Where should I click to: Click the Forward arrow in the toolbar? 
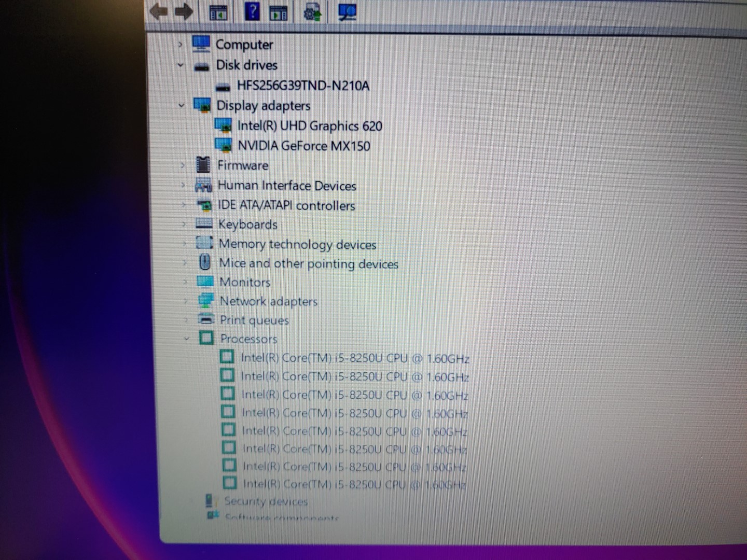coord(183,11)
